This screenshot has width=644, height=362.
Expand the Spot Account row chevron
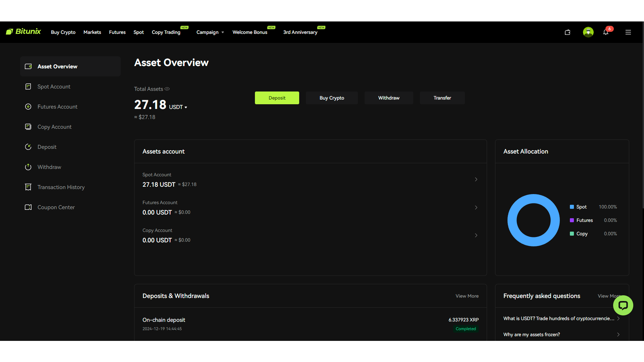tap(476, 179)
